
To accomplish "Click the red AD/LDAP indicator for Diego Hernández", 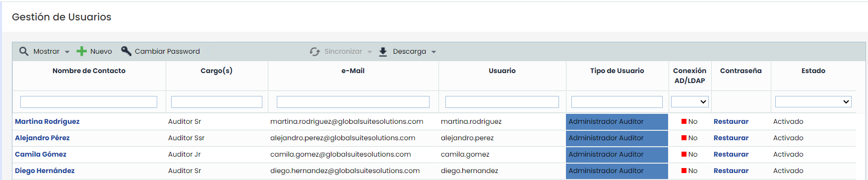I will coord(684,171).
